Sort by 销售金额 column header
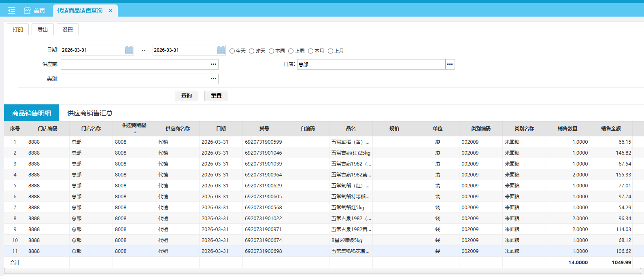Screen dimensions: 644x276 [610, 129]
